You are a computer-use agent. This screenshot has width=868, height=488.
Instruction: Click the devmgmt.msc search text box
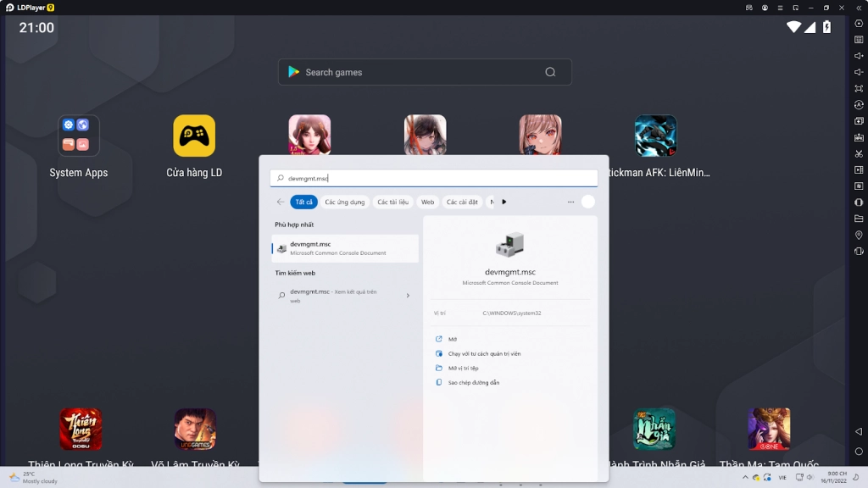click(434, 178)
